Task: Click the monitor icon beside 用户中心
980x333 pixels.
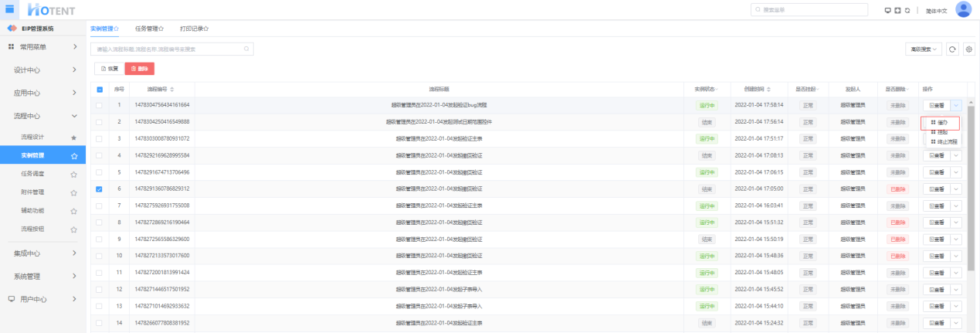Action: coord(11,299)
